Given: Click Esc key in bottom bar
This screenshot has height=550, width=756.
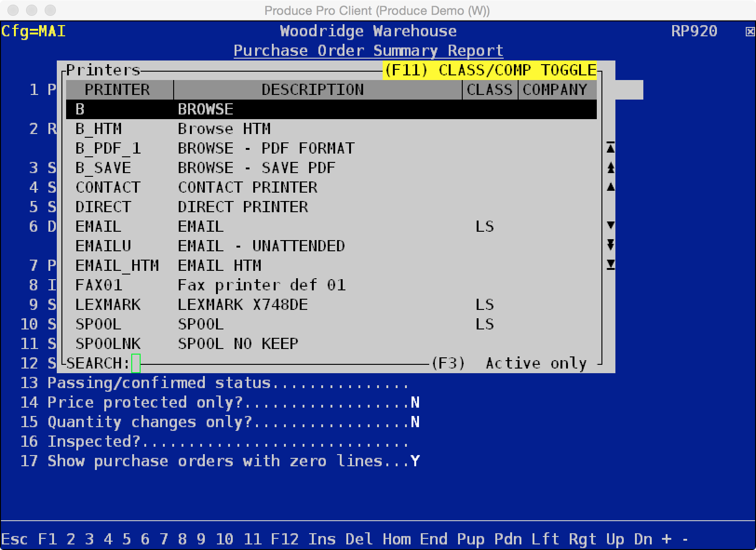Looking at the screenshot, I should point(14,539).
